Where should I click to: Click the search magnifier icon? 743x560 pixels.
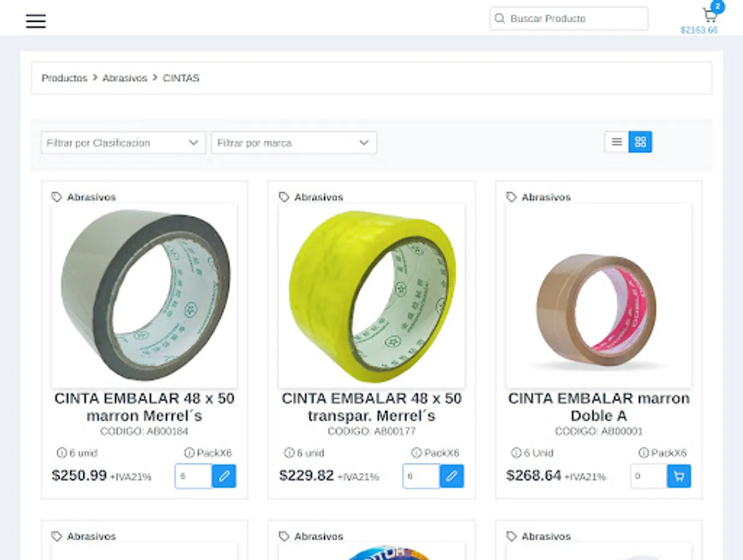tap(500, 19)
